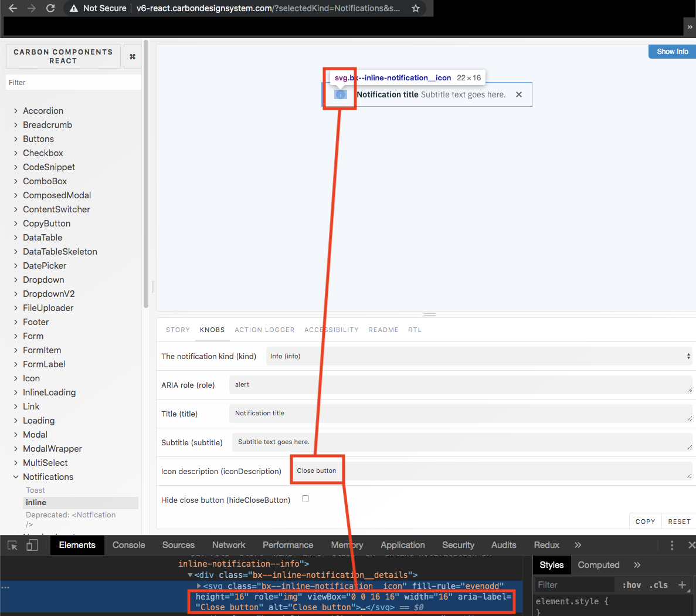696x616 pixels.
Task: Switch to the STORY tab
Action: coord(178,330)
